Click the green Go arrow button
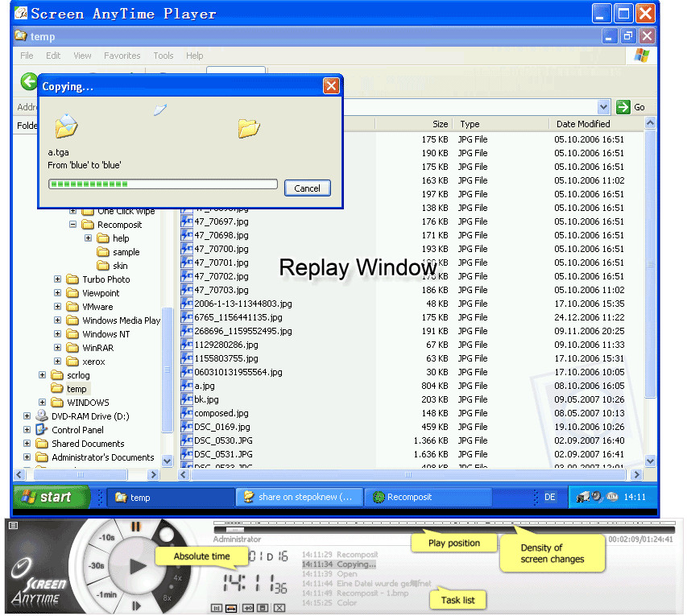This screenshot has width=687, height=616. [x=623, y=107]
